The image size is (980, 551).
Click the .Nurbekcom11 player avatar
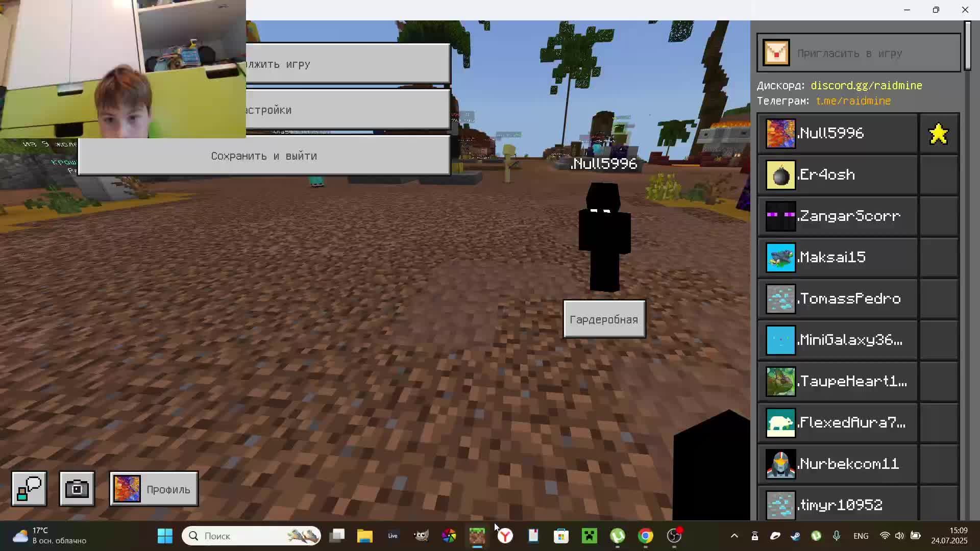point(780,464)
